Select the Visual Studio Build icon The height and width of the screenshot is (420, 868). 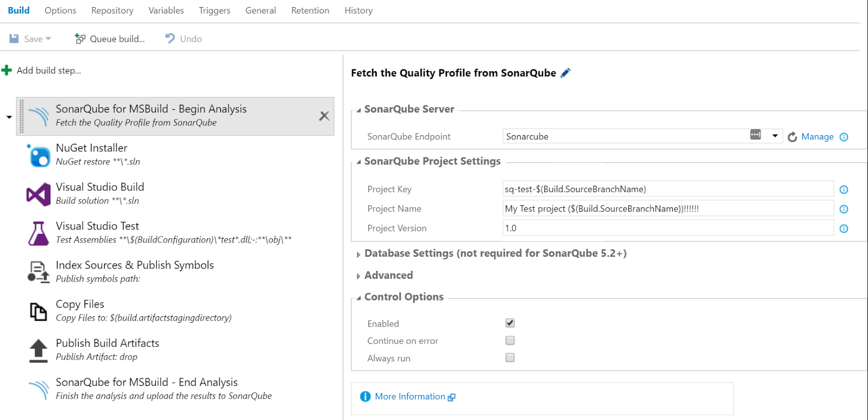click(x=39, y=194)
